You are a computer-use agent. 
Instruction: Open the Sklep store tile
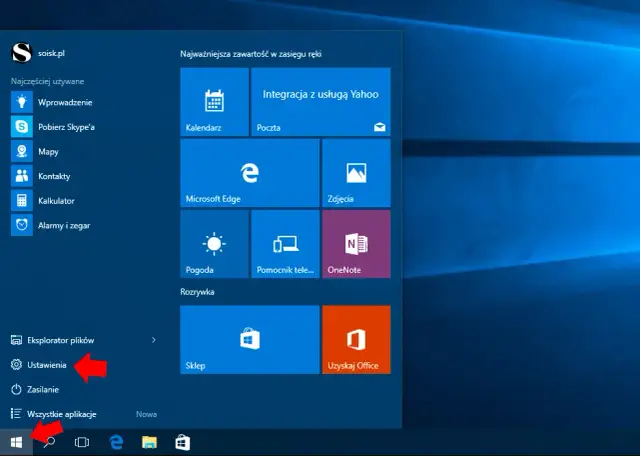coord(250,339)
